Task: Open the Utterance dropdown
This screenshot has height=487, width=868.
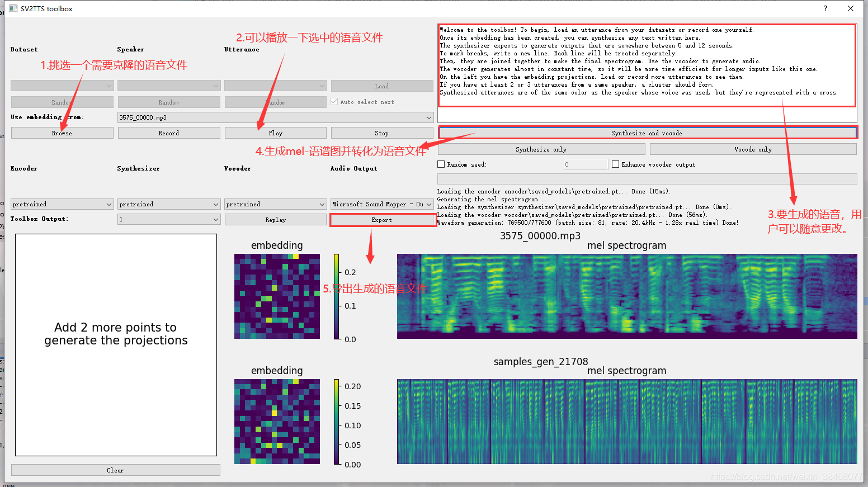Action: pyautogui.click(x=276, y=86)
